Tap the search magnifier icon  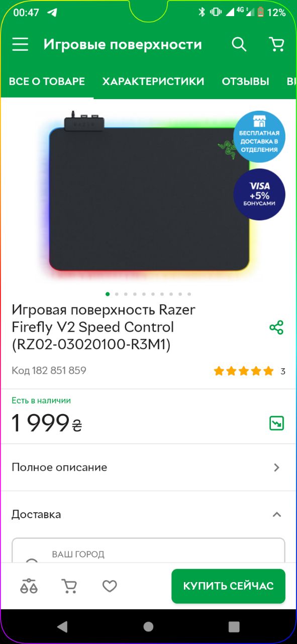[239, 44]
